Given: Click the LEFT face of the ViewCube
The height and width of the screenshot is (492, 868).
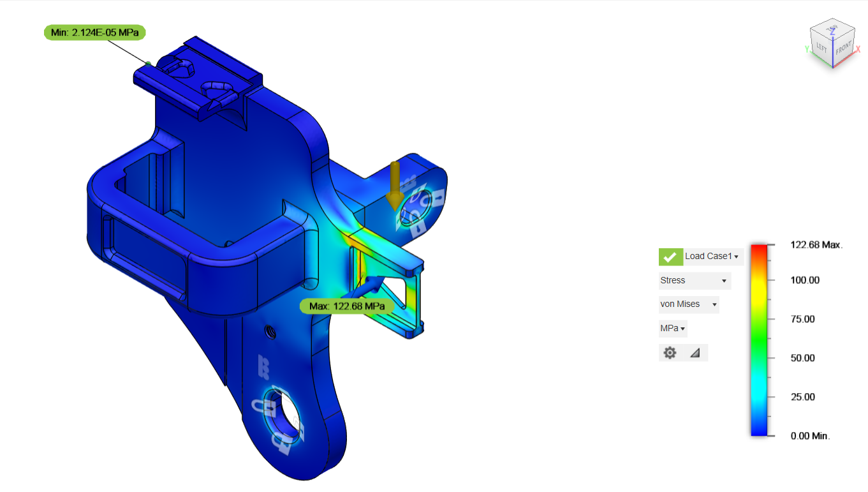Looking at the screenshot, I should point(821,48).
